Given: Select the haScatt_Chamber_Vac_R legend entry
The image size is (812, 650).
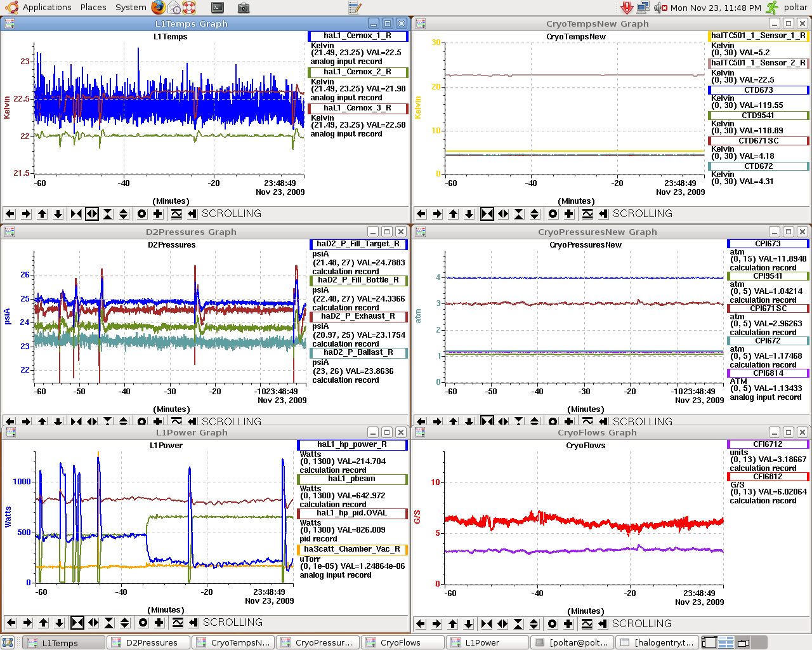Looking at the screenshot, I should 352,550.
